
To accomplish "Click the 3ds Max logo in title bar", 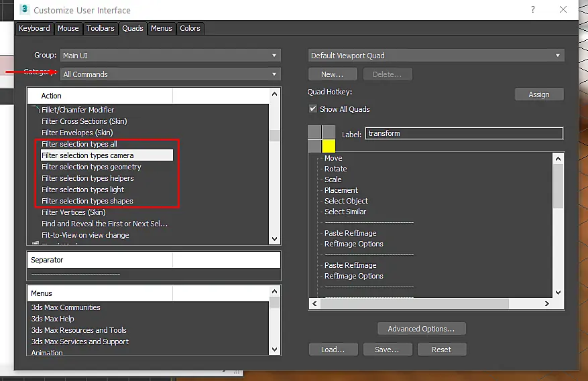I will pos(24,9).
